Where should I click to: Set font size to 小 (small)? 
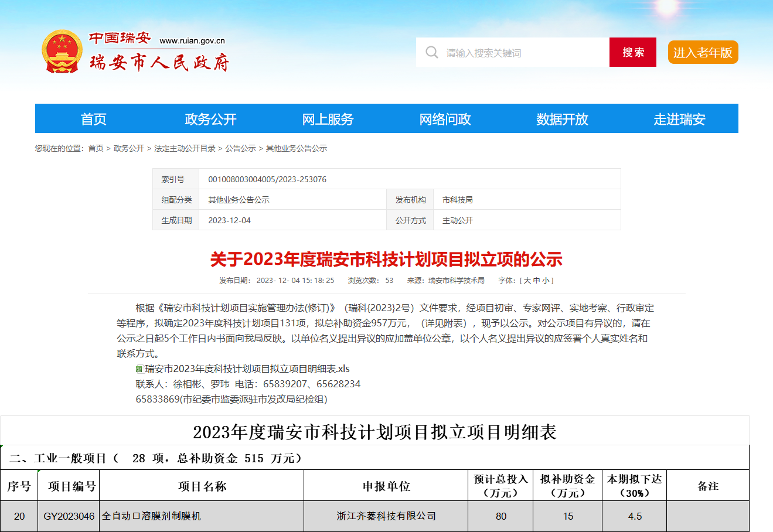[545, 281]
